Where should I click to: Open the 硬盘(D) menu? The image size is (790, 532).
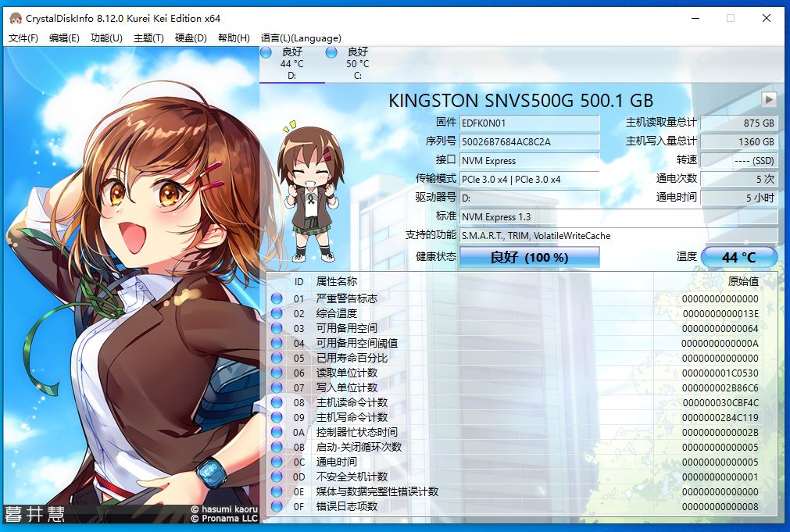click(x=191, y=37)
